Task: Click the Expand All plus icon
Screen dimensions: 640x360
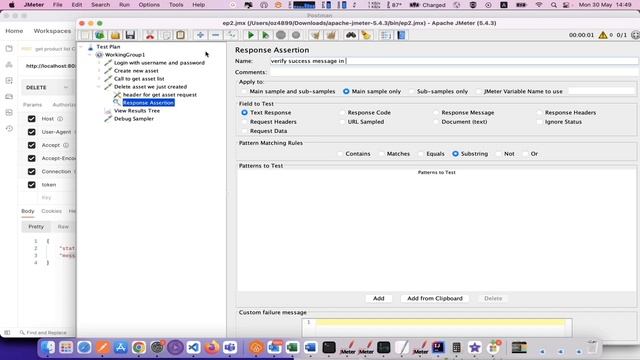Action: click(200, 35)
